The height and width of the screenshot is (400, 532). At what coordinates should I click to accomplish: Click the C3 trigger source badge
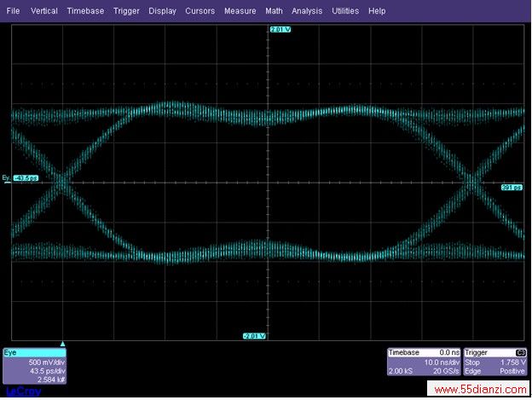coord(521,353)
